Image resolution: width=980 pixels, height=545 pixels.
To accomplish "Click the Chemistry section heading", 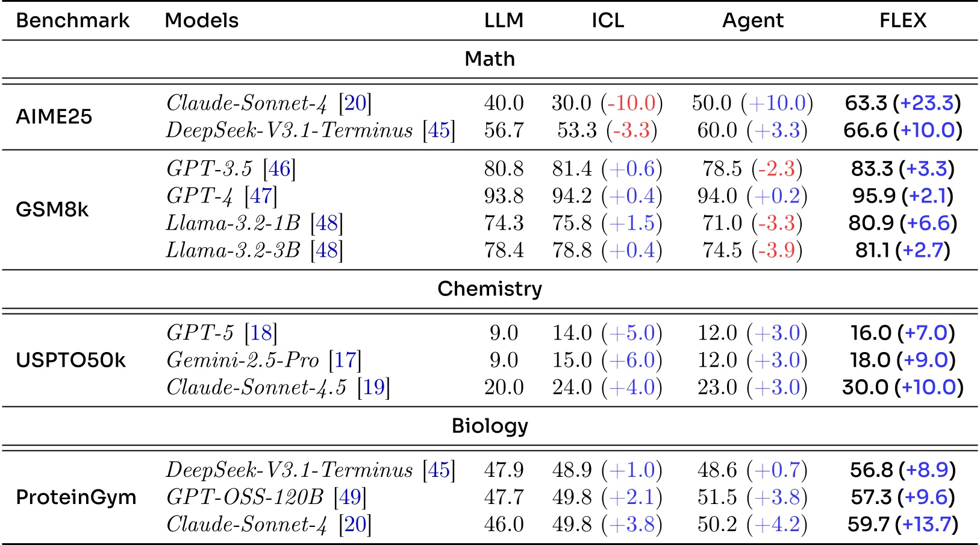I will coord(490,289).
